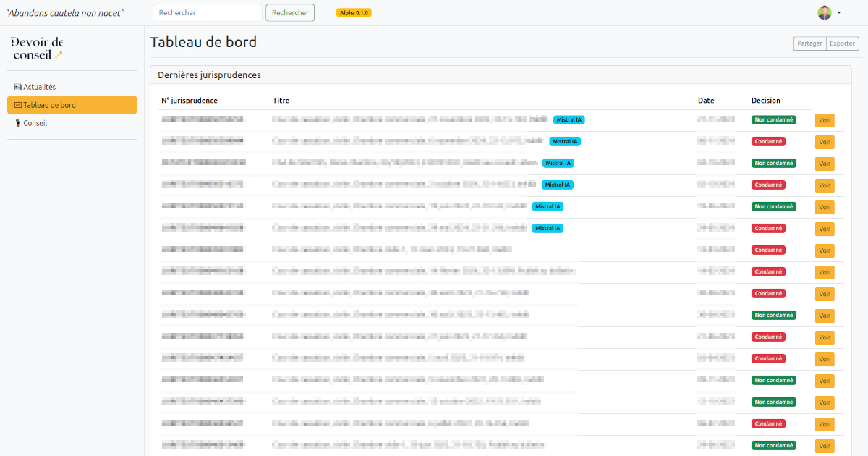Click the Condamné badge in second row
The image size is (868, 456).
pyautogui.click(x=768, y=141)
